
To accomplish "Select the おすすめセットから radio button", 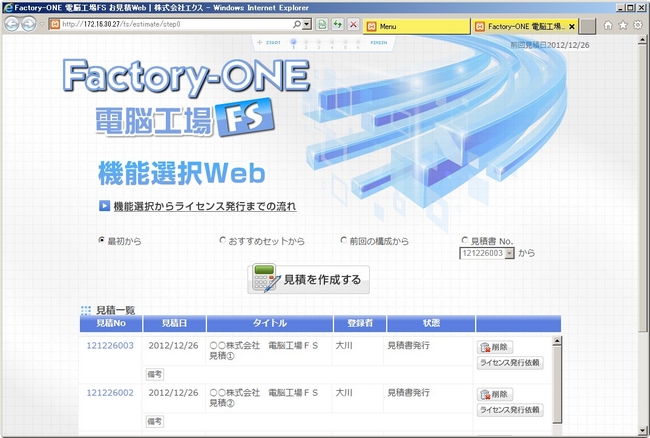I will pos(222,240).
